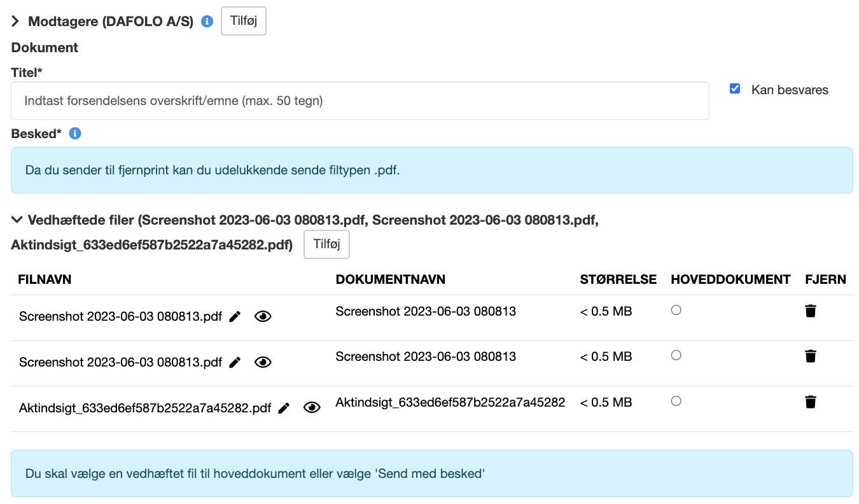Rename the Aktindsigt PDF via its pencil icon
Image resolution: width=859 pixels, height=504 pixels.
284,408
